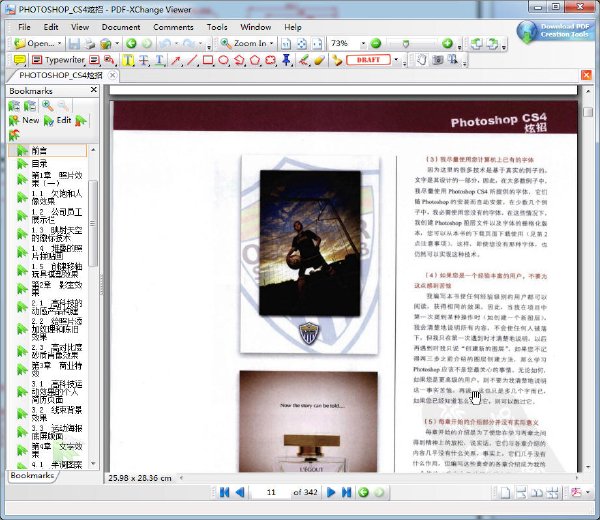Image resolution: width=600 pixels, height=520 pixels.
Task: Go to the next page blue arrow
Action: (331, 492)
